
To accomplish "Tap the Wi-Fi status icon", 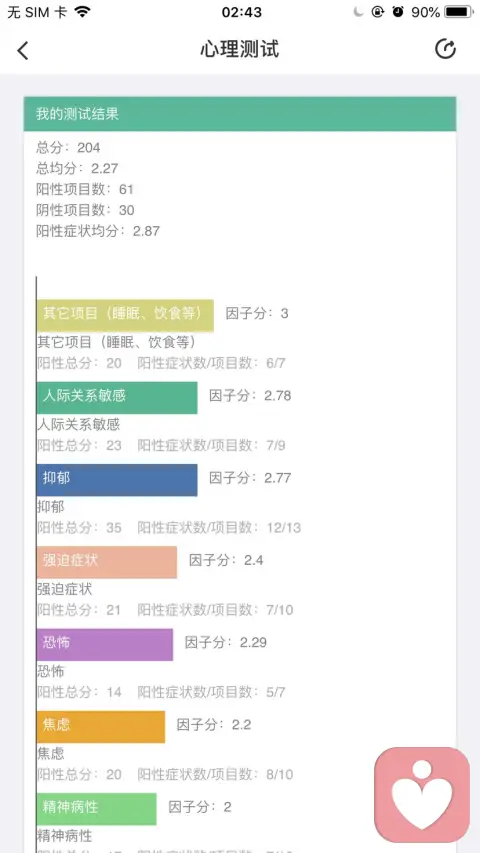I will tap(82, 11).
